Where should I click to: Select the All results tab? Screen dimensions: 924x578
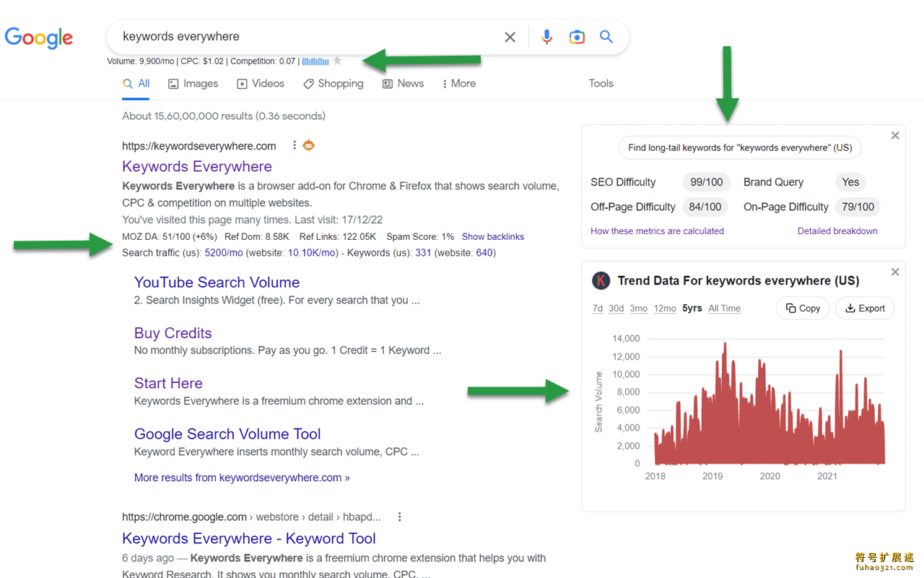(x=136, y=84)
